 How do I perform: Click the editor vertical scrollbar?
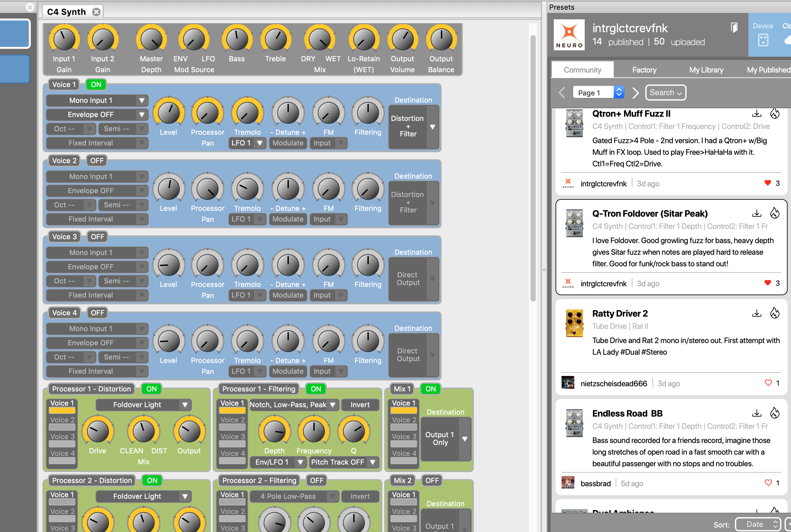click(x=533, y=168)
